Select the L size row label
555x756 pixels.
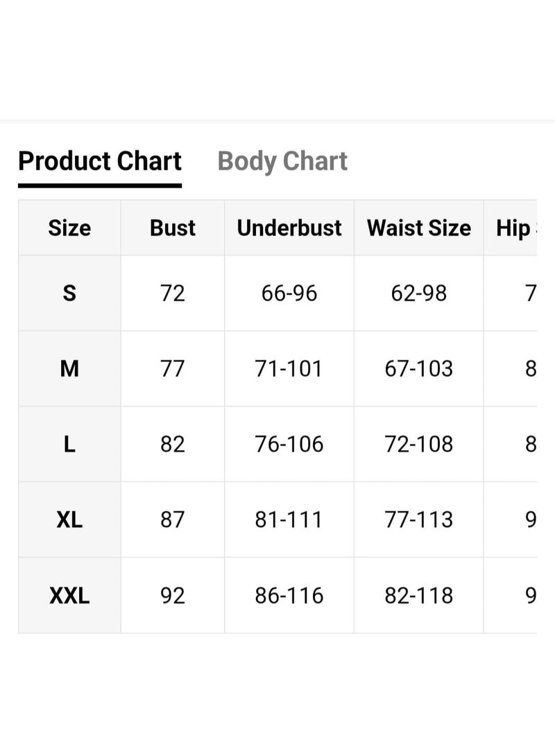(69, 444)
